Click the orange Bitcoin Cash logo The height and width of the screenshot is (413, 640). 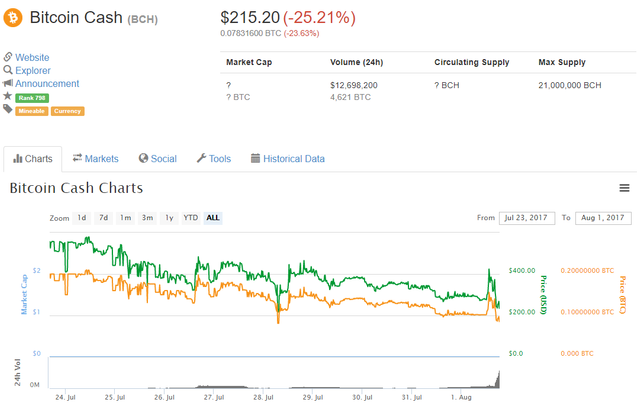pos(13,18)
